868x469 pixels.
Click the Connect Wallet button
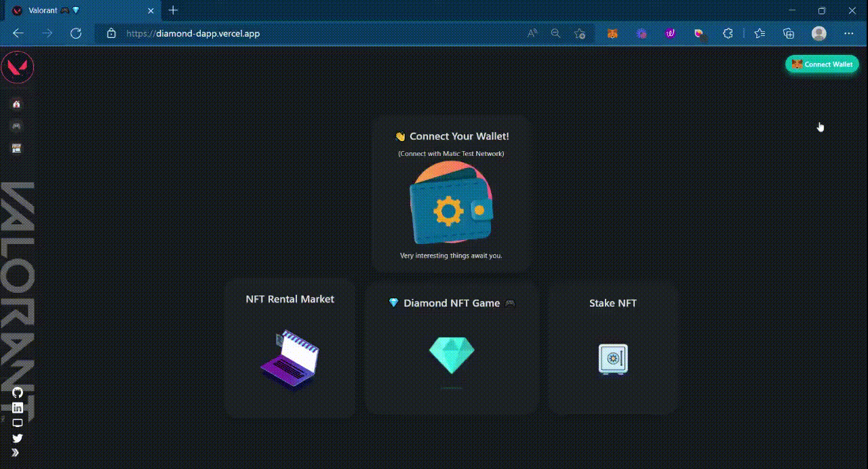coord(822,64)
